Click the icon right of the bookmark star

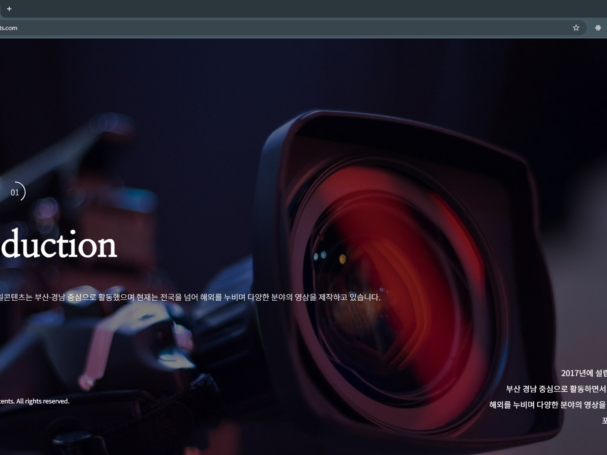click(x=598, y=28)
